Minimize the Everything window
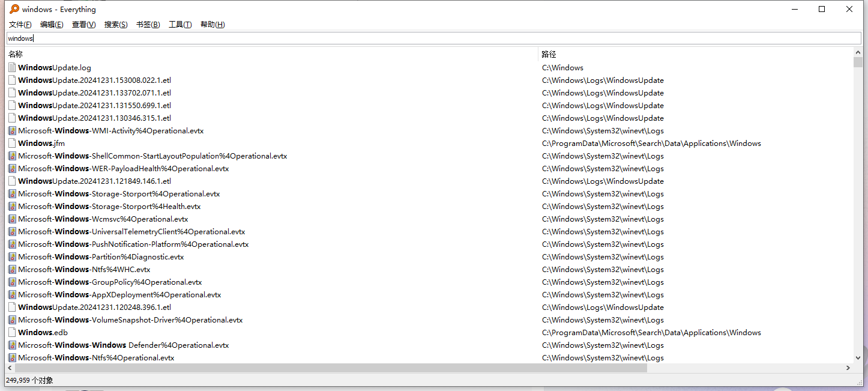The width and height of the screenshot is (868, 391). (795, 9)
